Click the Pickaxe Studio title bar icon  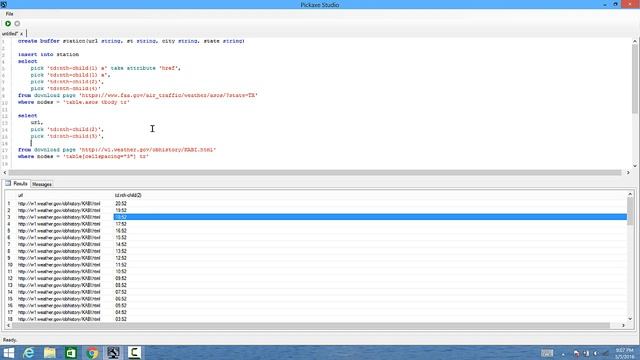tap(4, 4)
